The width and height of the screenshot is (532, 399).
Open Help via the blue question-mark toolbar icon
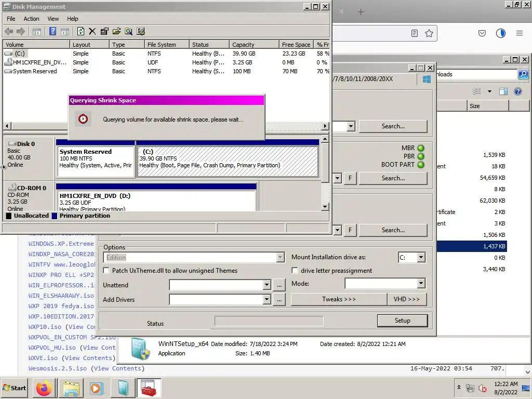[x=52, y=32]
